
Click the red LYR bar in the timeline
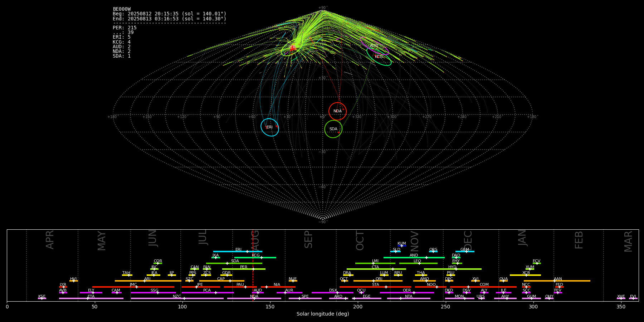click(63, 287)
